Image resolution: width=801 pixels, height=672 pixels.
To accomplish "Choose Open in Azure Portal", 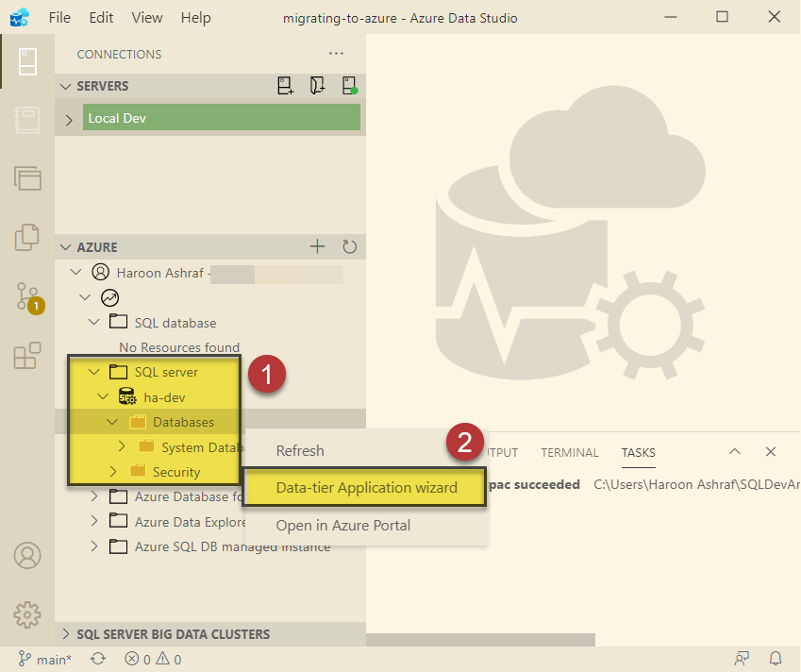I will (x=366, y=526).
